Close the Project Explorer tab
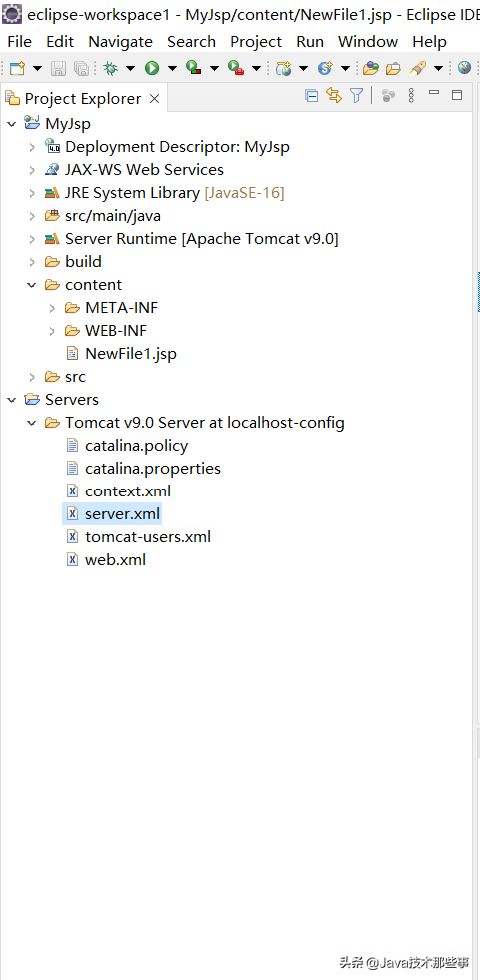This screenshot has width=480, height=980. coord(155,98)
